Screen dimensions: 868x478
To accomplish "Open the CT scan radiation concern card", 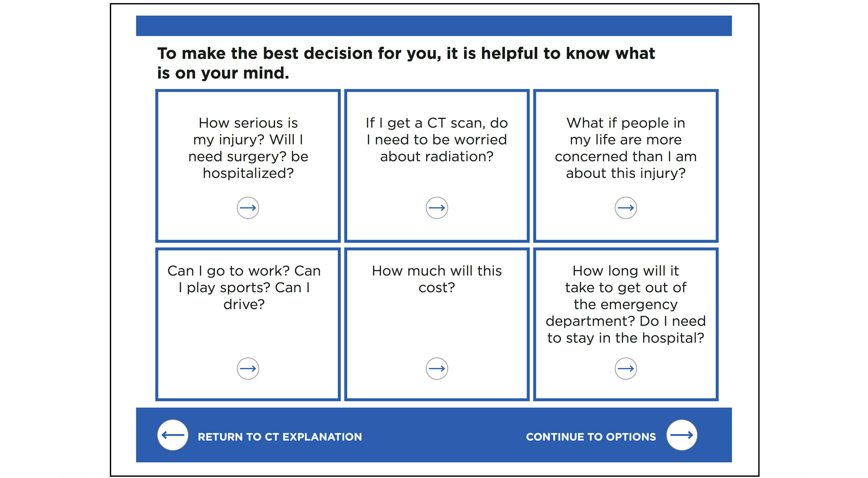I will tap(437, 140).
